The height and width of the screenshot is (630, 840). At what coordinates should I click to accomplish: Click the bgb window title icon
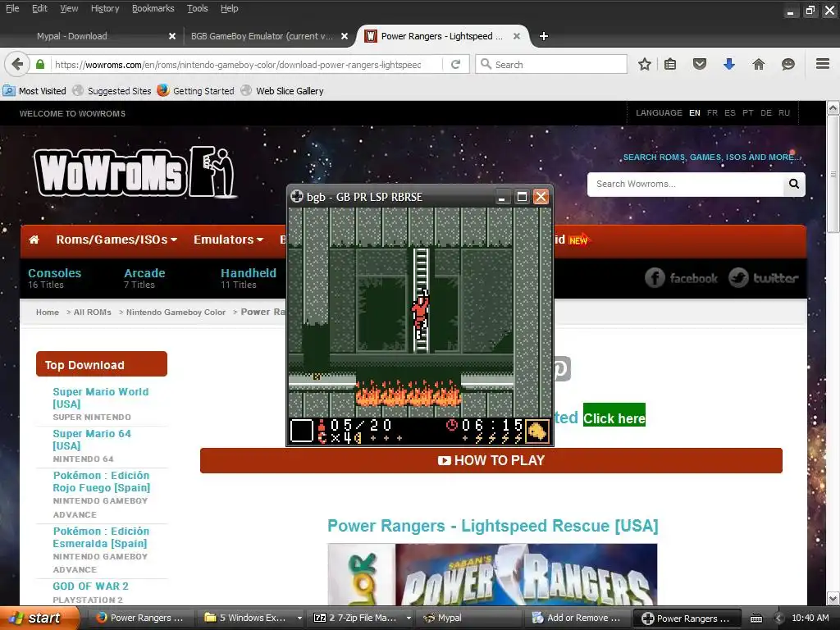tap(297, 197)
